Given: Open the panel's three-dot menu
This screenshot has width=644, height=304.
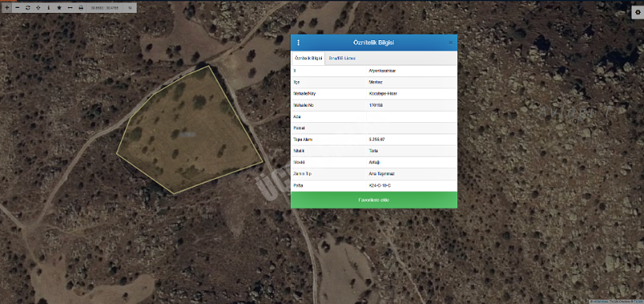Looking at the screenshot, I should 298,43.
